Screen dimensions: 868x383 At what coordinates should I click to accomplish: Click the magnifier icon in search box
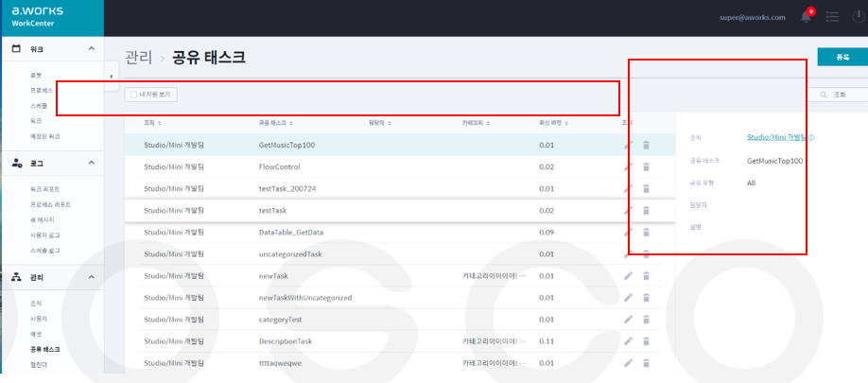coord(824,95)
